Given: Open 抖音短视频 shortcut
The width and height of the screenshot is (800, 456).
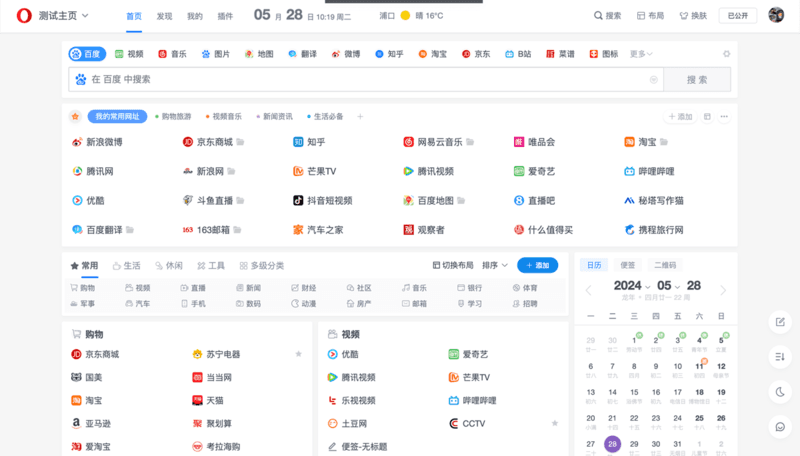Looking at the screenshot, I should (x=322, y=200).
